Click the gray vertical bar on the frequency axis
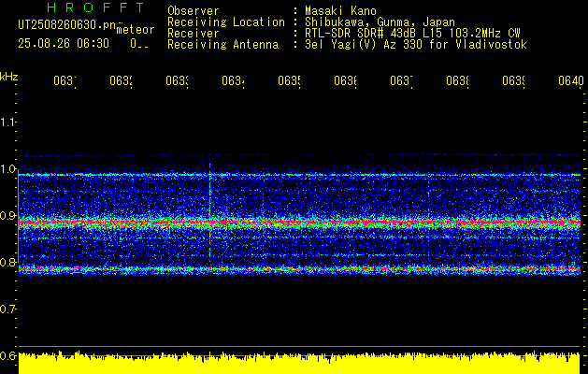Image resolution: width=588 pixels, height=374 pixels. (18, 218)
